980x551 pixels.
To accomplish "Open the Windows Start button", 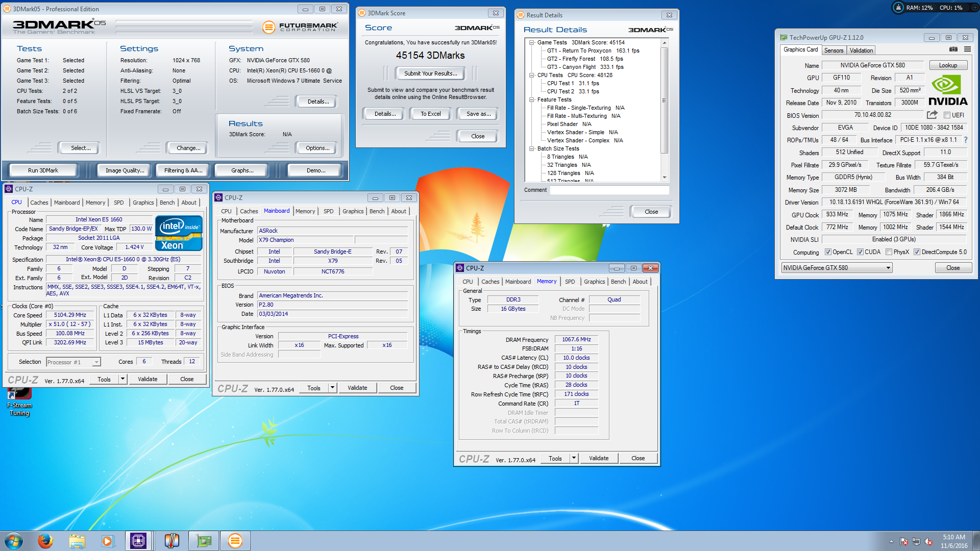I will click(14, 541).
